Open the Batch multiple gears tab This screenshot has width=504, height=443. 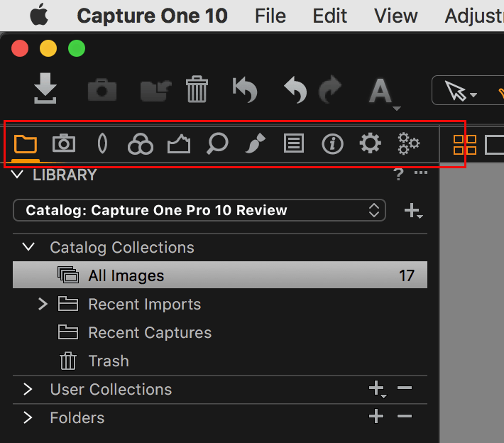(409, 143)
